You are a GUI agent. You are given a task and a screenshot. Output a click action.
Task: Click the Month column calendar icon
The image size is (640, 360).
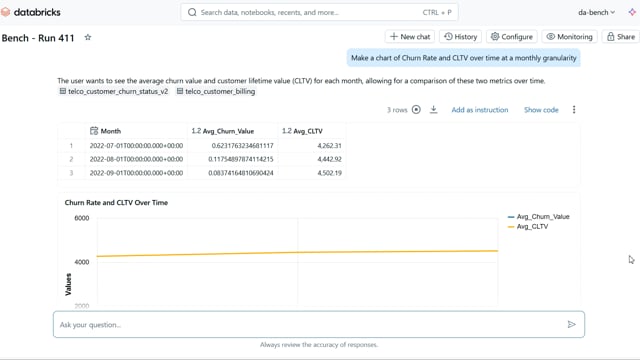94,131
